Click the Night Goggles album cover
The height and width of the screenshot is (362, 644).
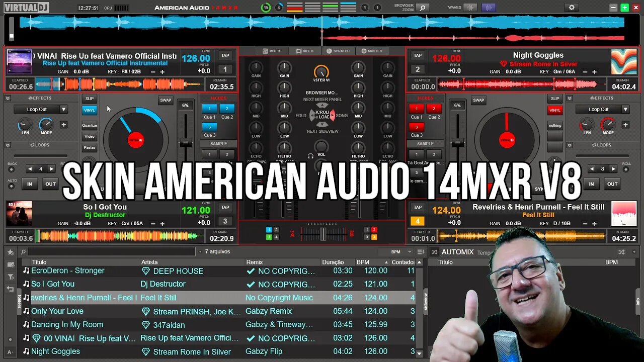click(624, 62)
